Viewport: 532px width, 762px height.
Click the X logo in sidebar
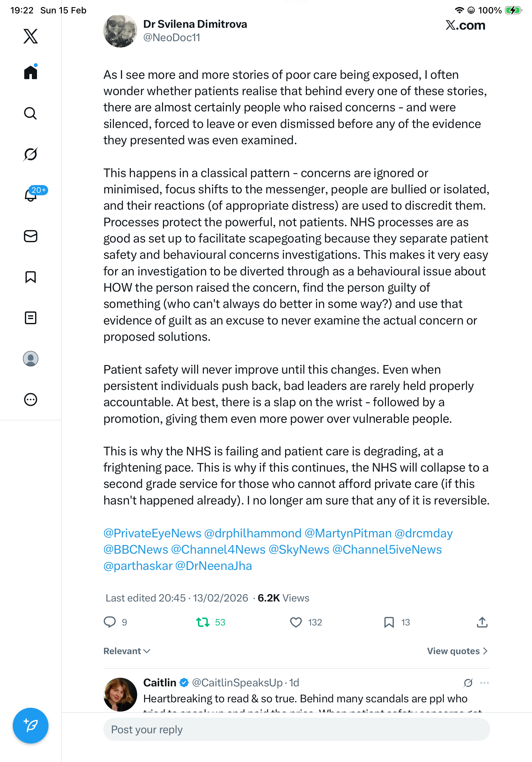pyautogui.click(x=31, y=36)
